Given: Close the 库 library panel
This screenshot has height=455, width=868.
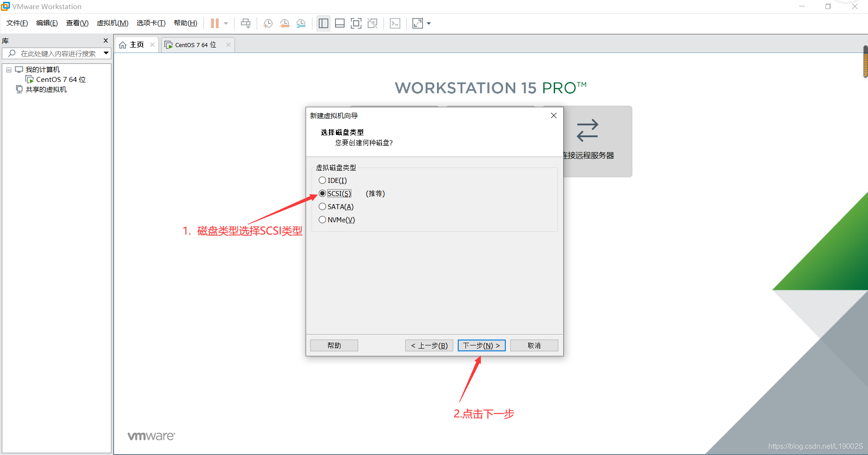Looking at the screenshot, I should tap(106, 41).
